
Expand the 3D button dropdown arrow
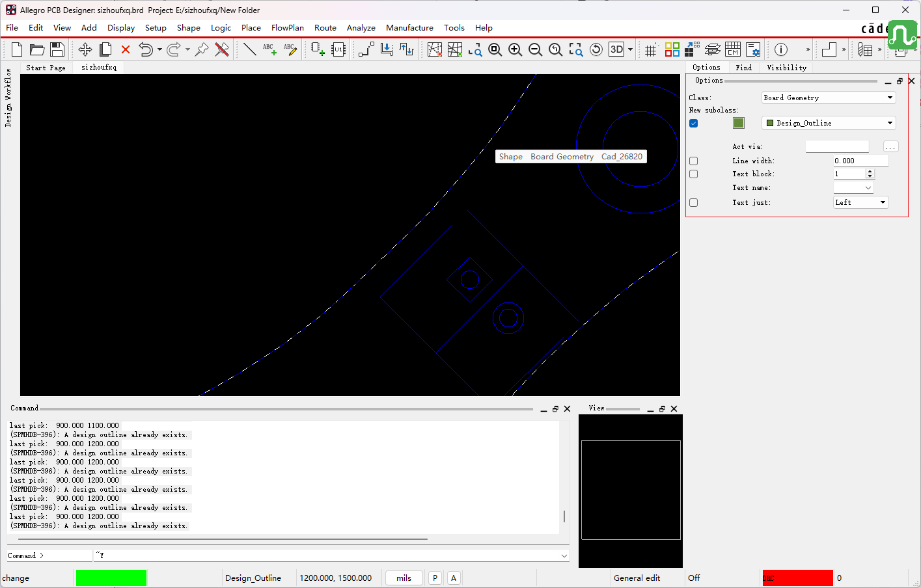630,49
